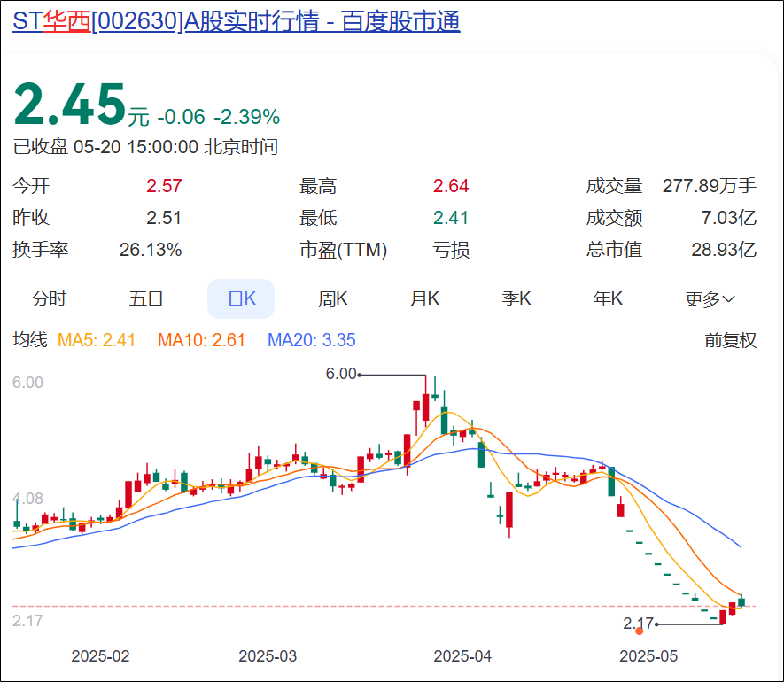The height and width of the screenshot is (682, 784).
Task: Click the chevron arrow beside 更多
Action: pyautogui.click(x=729, y=299)
